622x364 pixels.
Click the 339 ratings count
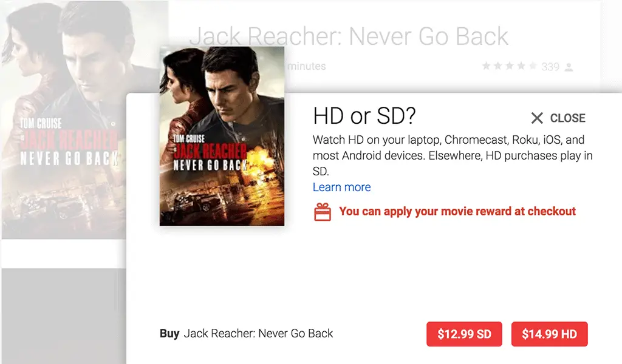pyautogui.click(x=550, y=67)
